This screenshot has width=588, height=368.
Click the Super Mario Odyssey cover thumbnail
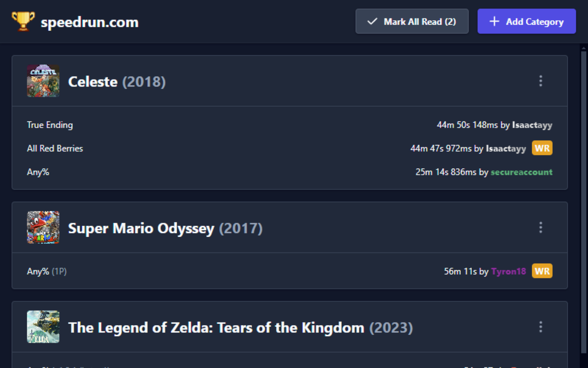pos(43,227)
